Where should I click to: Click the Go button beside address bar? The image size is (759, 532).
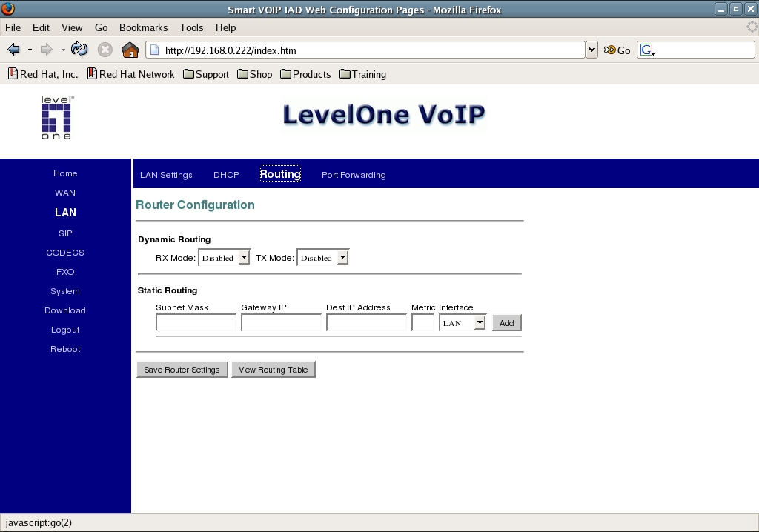click(617, 50)
